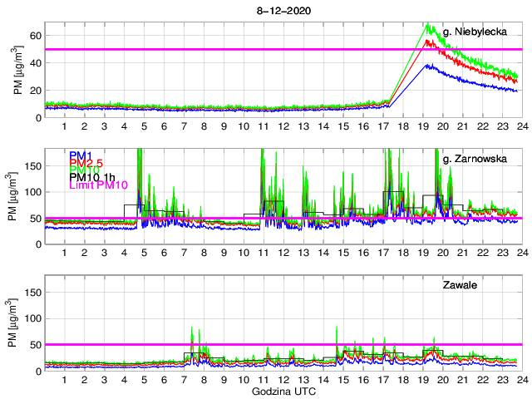Click the green PM10 peak in Niebylecka chart
Viewport: 532px width, 399px height.
[427, 25]
